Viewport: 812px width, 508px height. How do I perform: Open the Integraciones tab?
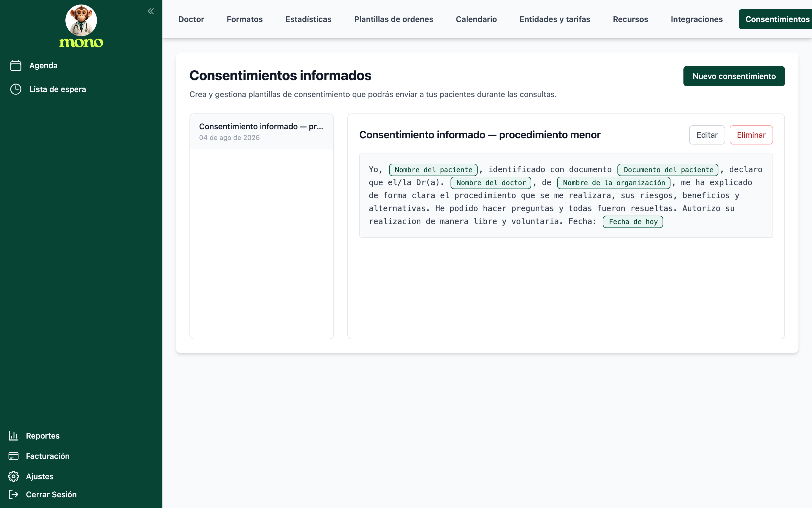(x=697, y=19)
